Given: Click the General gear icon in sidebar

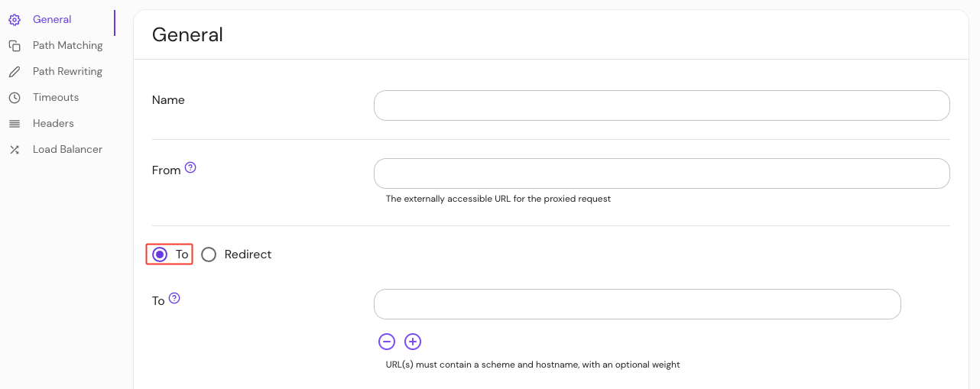Looking at the screenshot, I should [15, 20].
